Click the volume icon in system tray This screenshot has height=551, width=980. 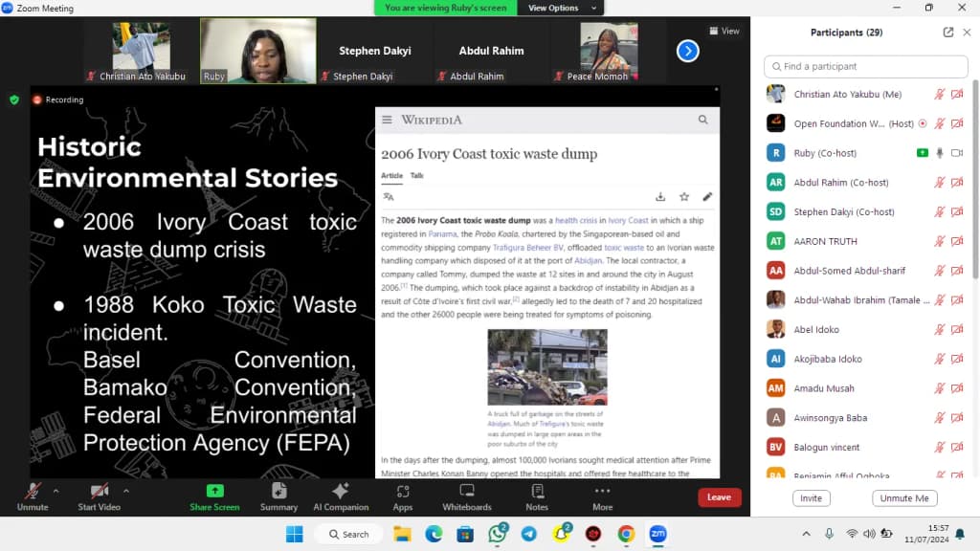(869, 534)
